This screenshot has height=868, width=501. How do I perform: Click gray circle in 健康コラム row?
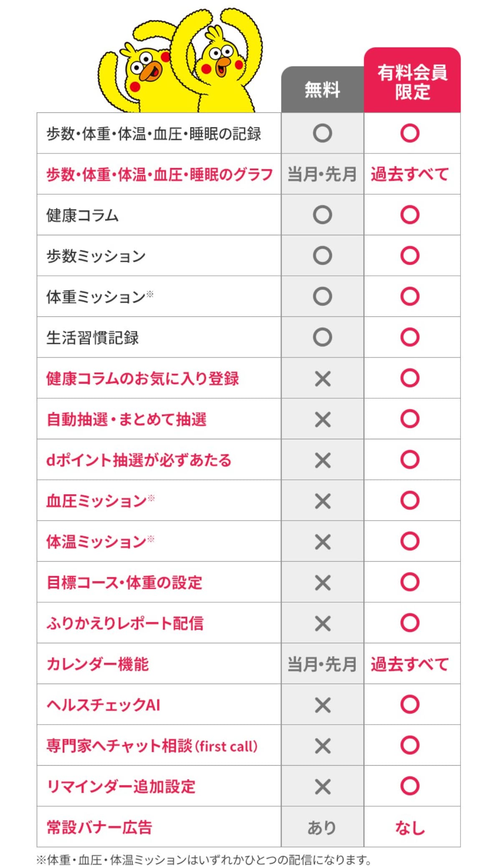pyautogui.click(x=322, y=215)
